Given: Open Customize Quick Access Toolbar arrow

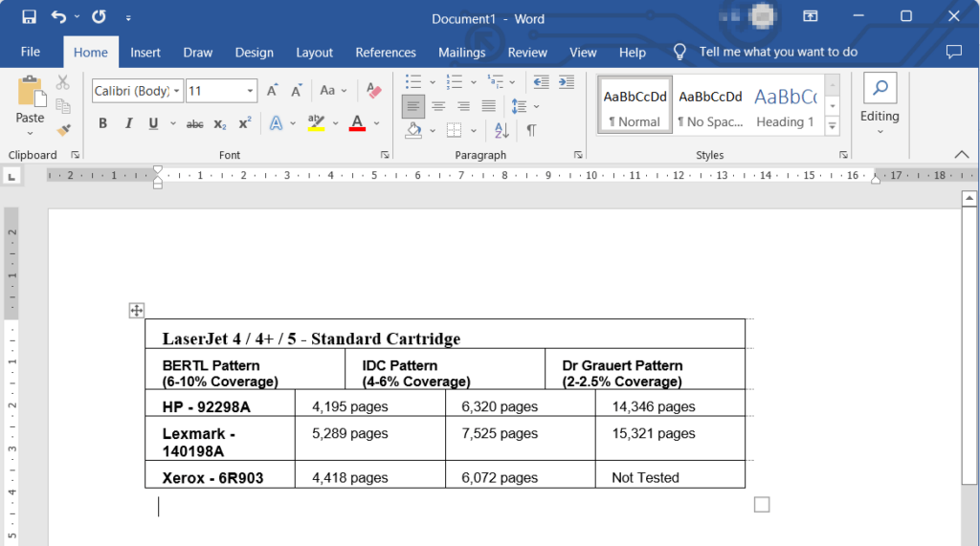Looking at the screenshot, I should click(x=128, y=18).
